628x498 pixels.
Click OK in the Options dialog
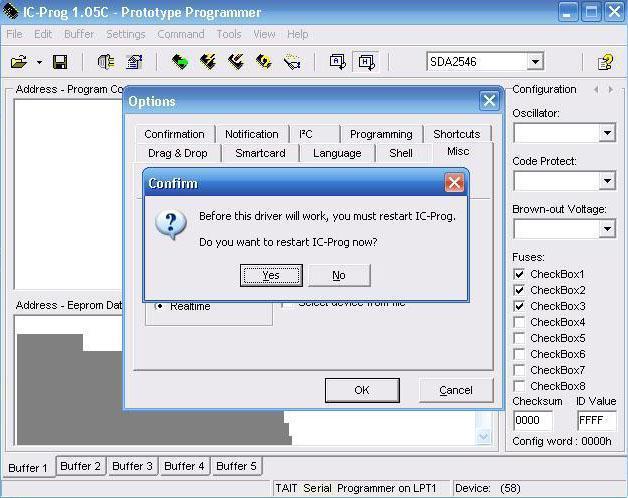(362, 390)
